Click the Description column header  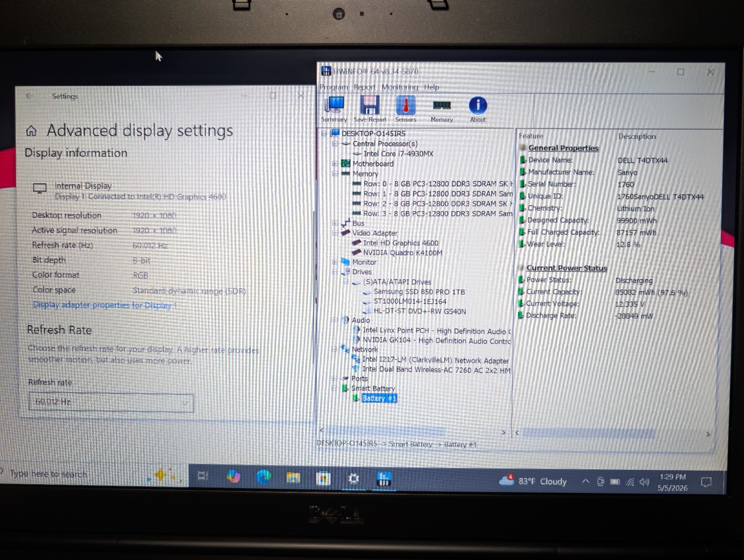[637, 136]
